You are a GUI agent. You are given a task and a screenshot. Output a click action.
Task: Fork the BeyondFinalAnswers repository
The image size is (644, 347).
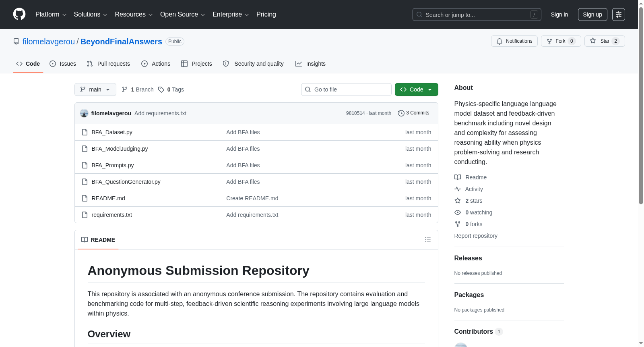tap(561, 41)
